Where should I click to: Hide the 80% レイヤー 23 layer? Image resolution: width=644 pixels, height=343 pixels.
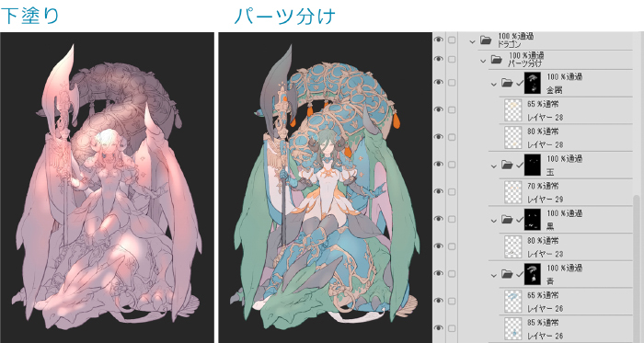coord(439,246)
